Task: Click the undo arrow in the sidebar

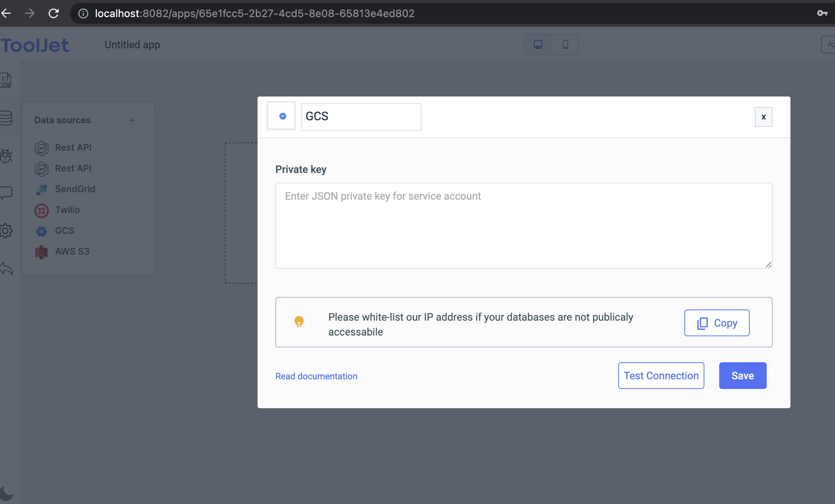Action: (x=6, y=269)
